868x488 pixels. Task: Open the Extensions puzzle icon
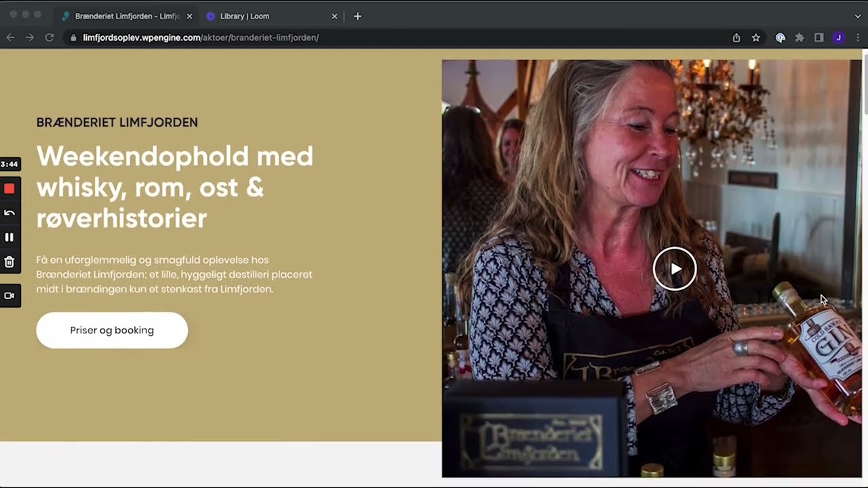tap(800, 38)
